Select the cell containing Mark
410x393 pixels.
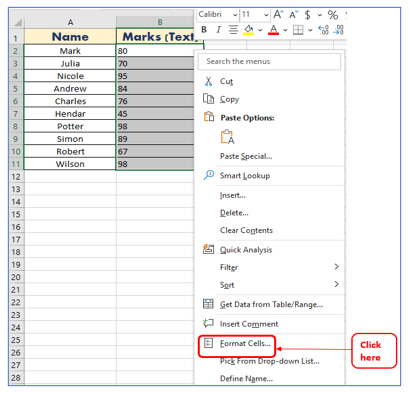(x=70, y=51)
